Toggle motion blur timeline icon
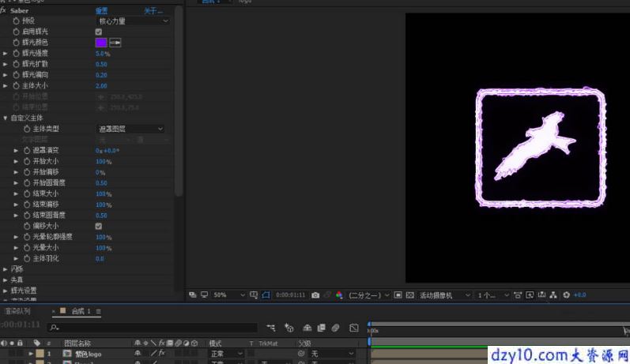This screenshot has height=364, width=630. pos(335,328)
